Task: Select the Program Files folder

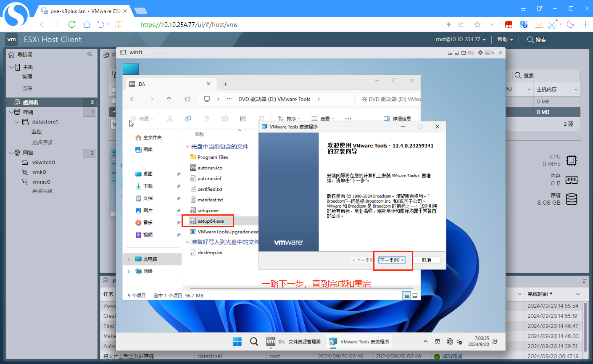Action: 213,157
